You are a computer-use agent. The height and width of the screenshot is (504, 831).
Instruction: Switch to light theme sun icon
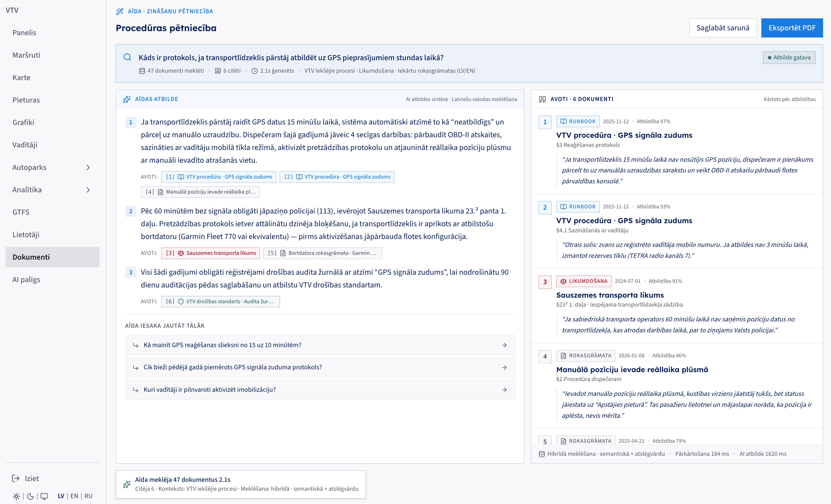click(x=16, y=496)
